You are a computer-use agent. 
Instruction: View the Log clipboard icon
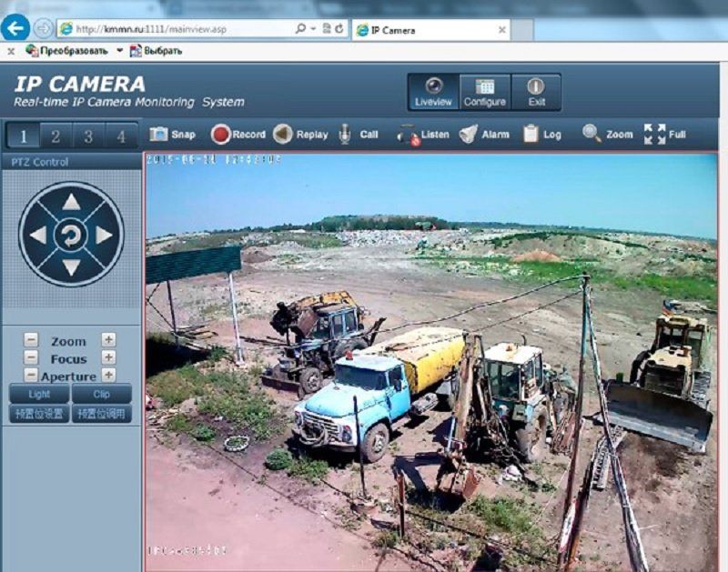point(531,135)
